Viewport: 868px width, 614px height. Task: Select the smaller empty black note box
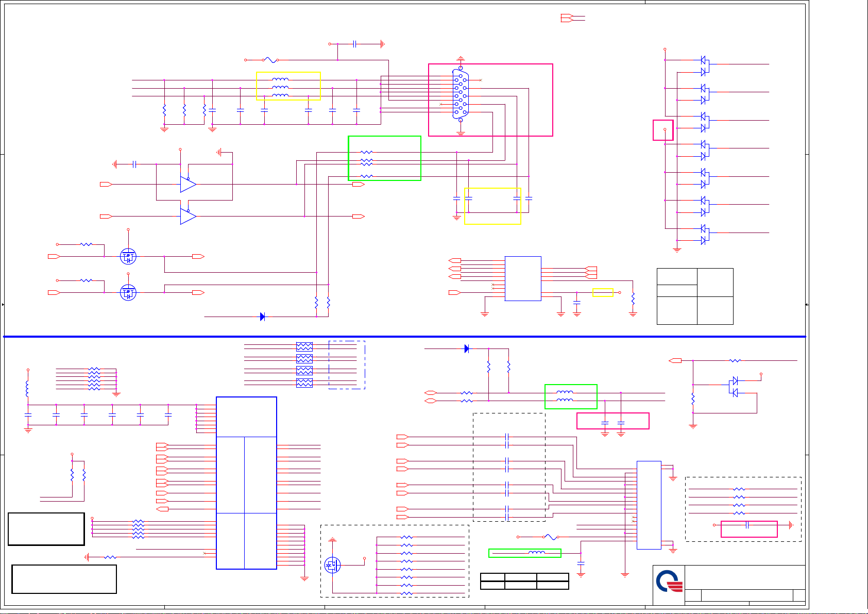[46, 529]
